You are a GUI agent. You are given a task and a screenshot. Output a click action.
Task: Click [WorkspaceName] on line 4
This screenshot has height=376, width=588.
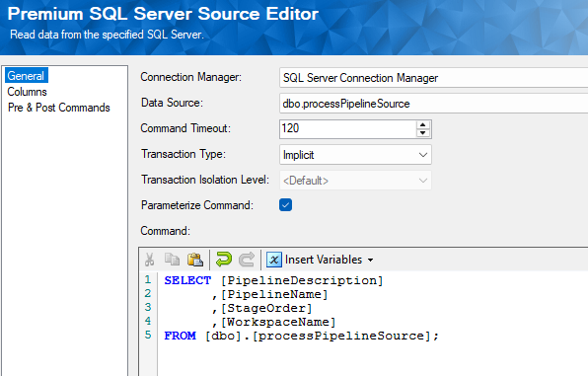278,322
